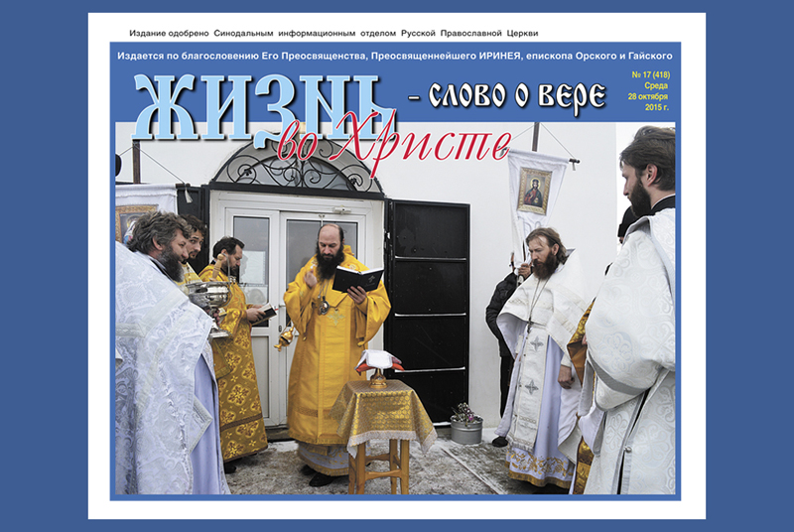Click the silver bowl held at left

[x=208, y=293]
